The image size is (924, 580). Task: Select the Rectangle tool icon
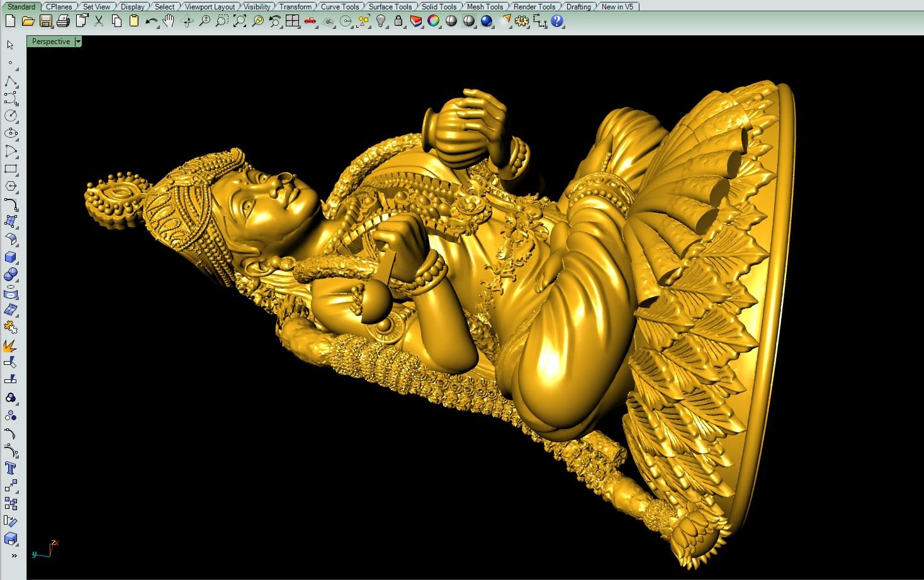coord(11,169)
